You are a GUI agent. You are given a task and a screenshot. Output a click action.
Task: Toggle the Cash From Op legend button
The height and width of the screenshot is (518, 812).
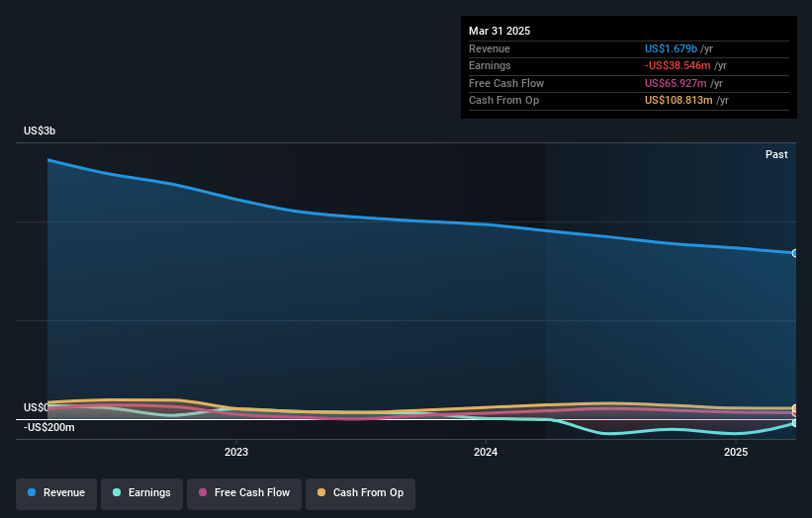click(x=360, y=493)
